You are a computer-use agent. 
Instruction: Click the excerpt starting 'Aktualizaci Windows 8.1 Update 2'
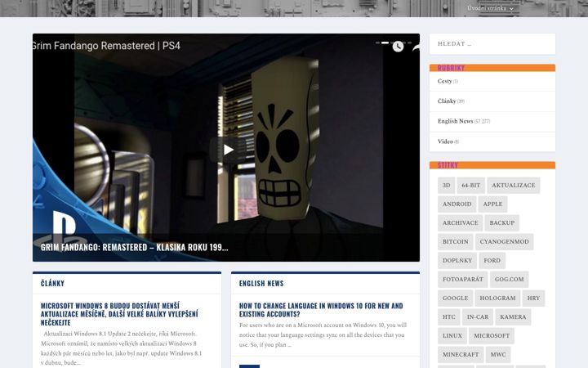click(x=121, y=348)
